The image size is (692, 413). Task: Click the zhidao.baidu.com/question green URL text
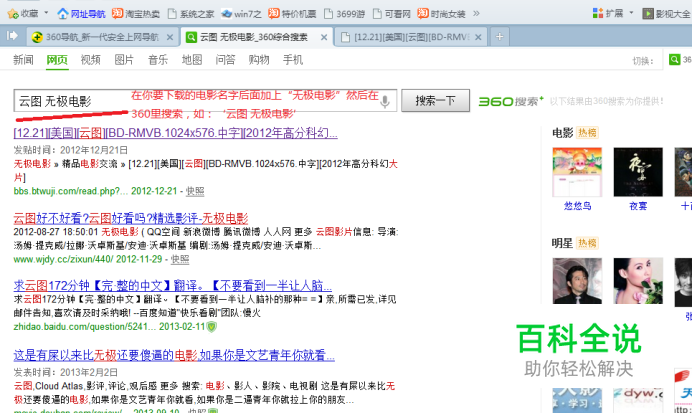pyautogui.click(x=84, y=327)
